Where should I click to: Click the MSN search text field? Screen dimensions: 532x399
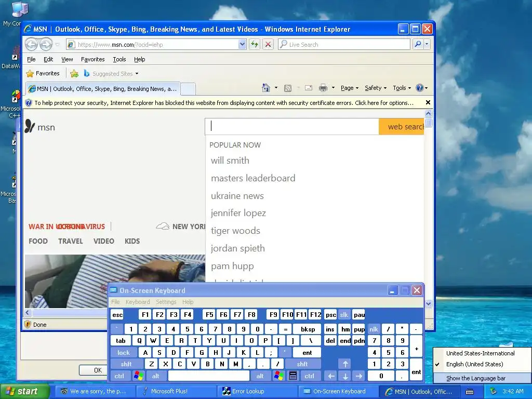(292, 127)
